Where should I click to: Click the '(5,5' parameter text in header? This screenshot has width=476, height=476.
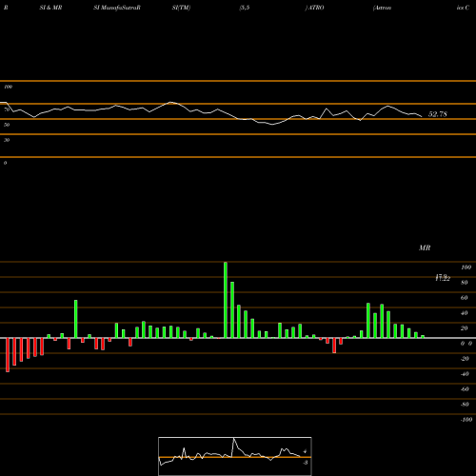coord(245,8)
